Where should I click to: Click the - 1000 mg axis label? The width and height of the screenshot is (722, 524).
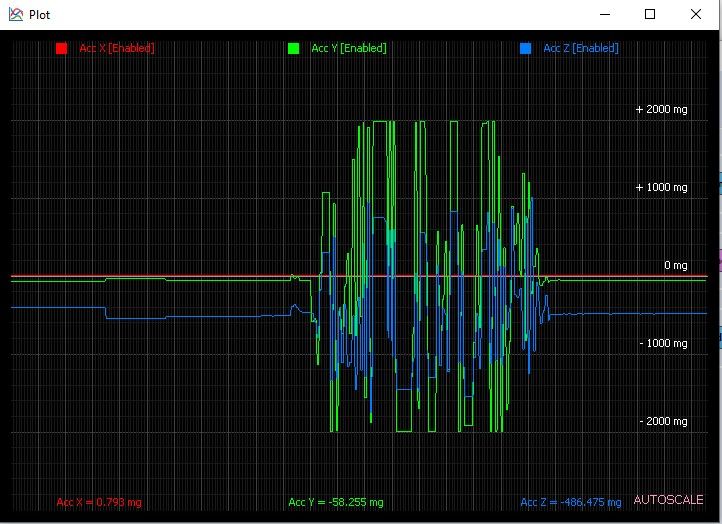pos(663,343)
